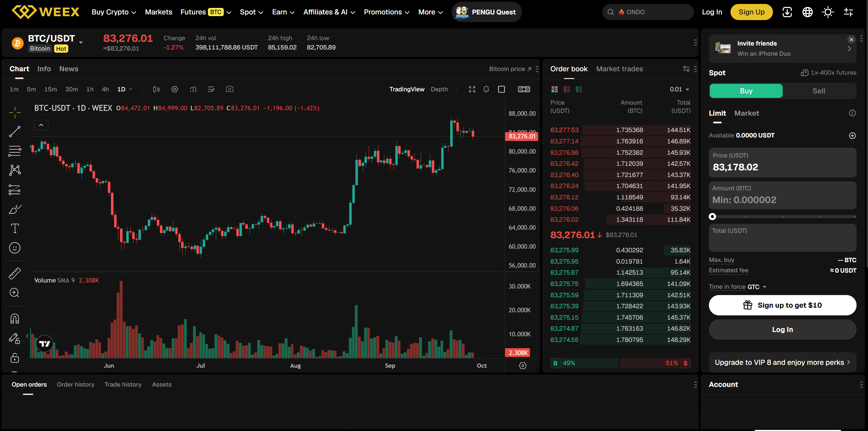Click the search magnifier icon
This screenshot has height=431, width=868.
click(611, 12)
